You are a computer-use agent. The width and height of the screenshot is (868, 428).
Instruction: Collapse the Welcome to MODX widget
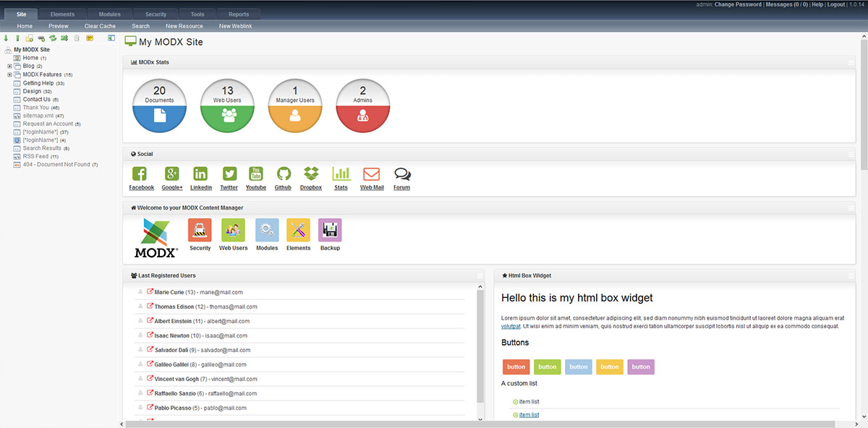pos(851,207)
